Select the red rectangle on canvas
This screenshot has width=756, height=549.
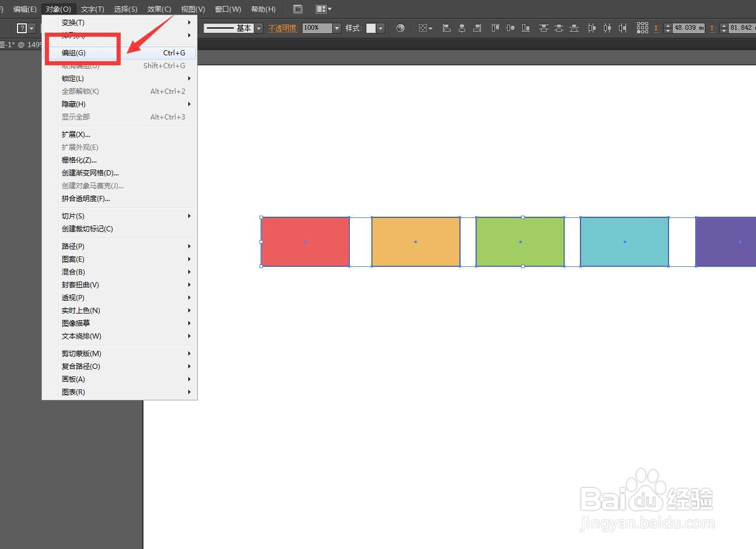(305, 242)
